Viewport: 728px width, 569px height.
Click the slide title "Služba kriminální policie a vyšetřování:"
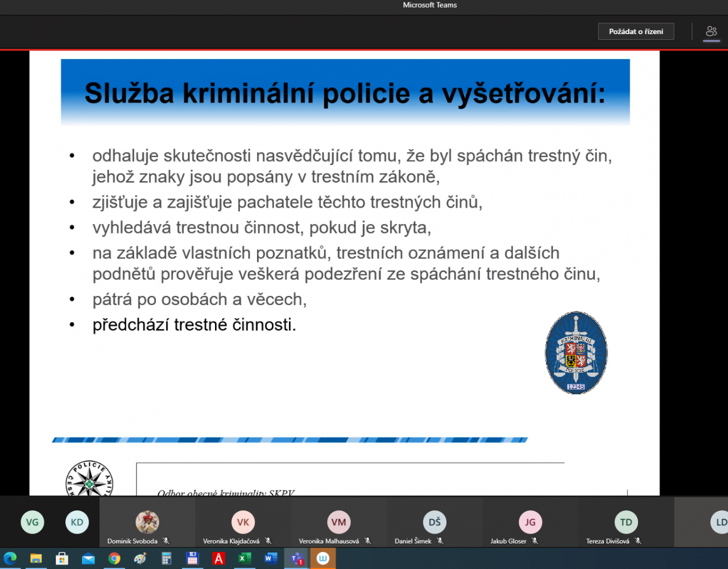pyautogui.click(x=345, y=93)
